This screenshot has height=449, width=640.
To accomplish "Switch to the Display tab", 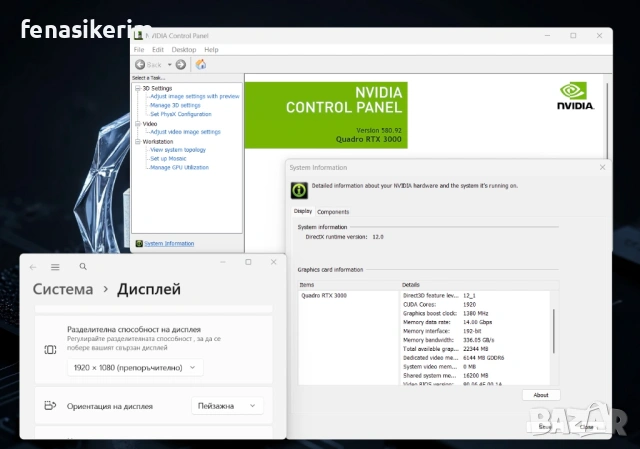I will click(303, 211).
